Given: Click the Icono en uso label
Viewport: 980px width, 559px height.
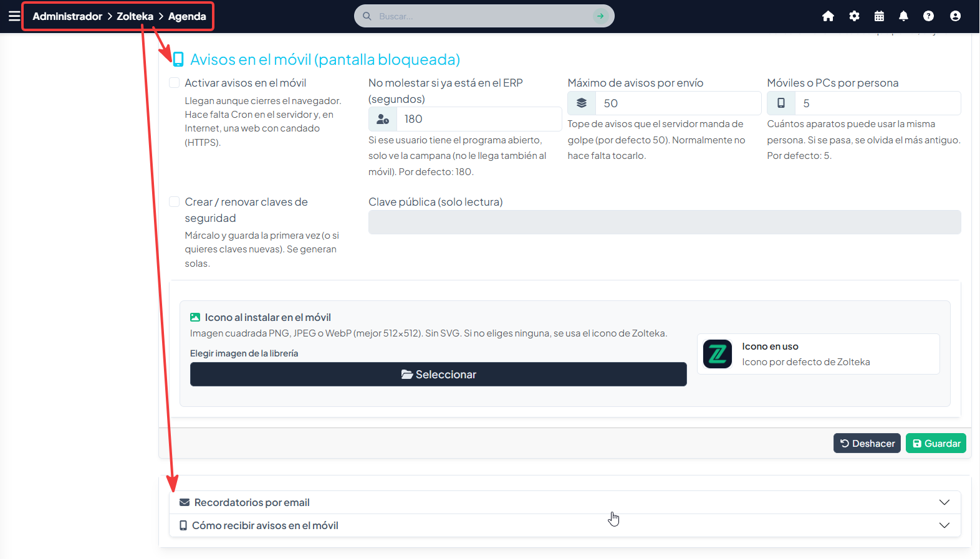Looking at the screenshot, I should [x=770, y=346].
